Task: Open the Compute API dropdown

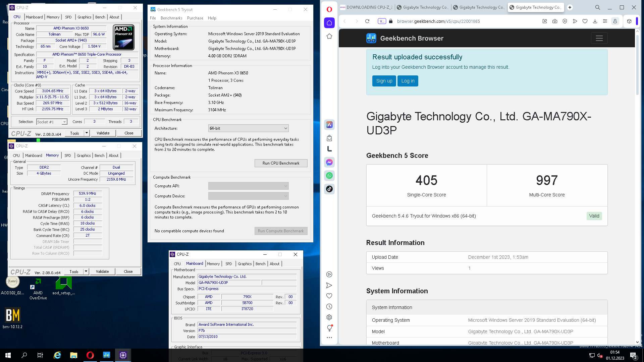Action: pos(248,186)
